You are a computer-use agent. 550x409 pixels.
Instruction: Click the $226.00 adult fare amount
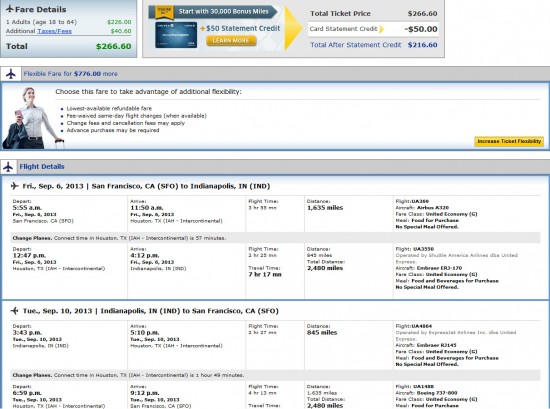119,22
